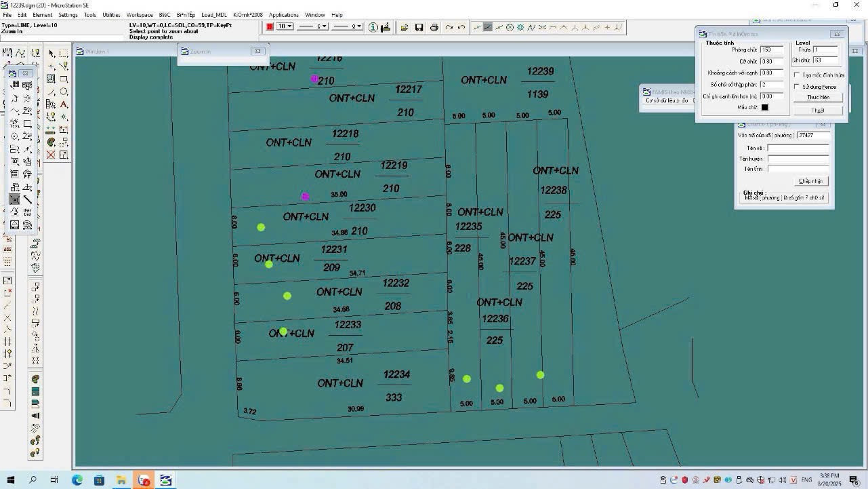
Task: Choose the Delete Element red X tool
Action: (51, 155)
